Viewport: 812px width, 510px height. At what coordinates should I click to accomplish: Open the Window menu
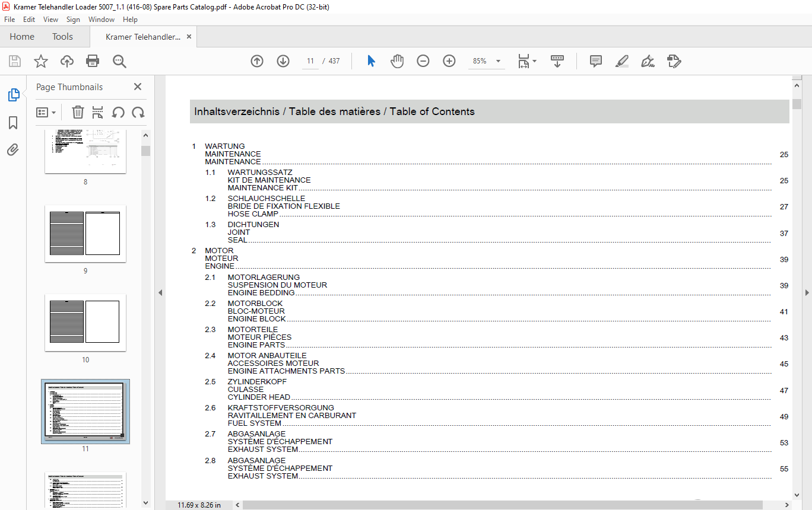click(x=101, y=20)
